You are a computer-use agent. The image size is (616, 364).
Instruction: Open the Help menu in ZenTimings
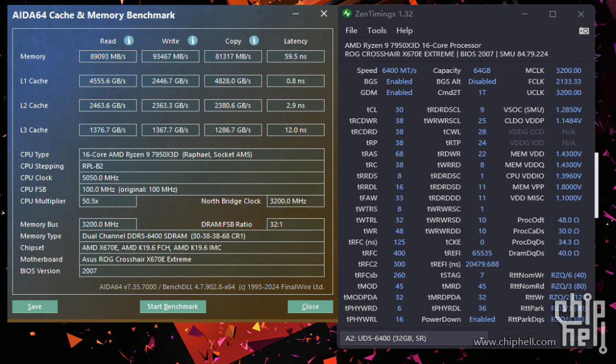coord(404,31)
